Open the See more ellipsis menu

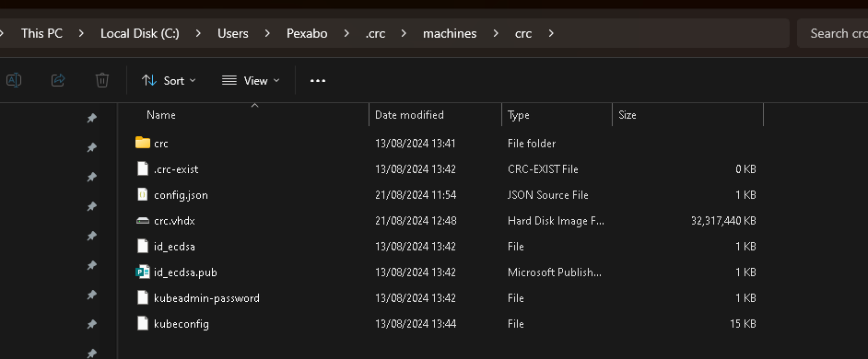318,81
